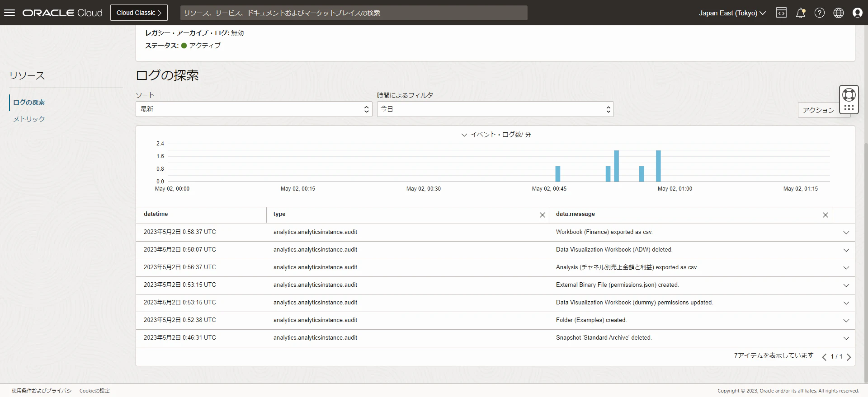Open the lifebuoy support icon
Image resolution: width=868 pixels, height=397 pixels.
(x=849, y=95)
